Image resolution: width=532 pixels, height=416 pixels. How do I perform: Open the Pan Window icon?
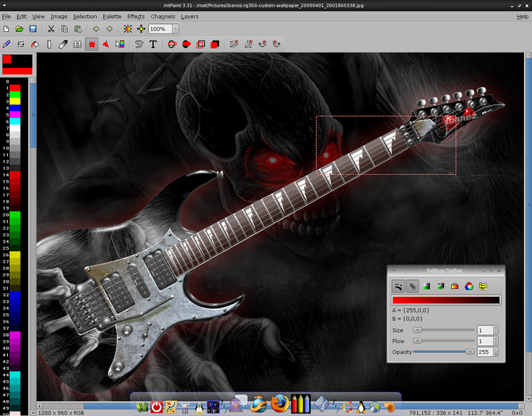click(x=141, y=29)
